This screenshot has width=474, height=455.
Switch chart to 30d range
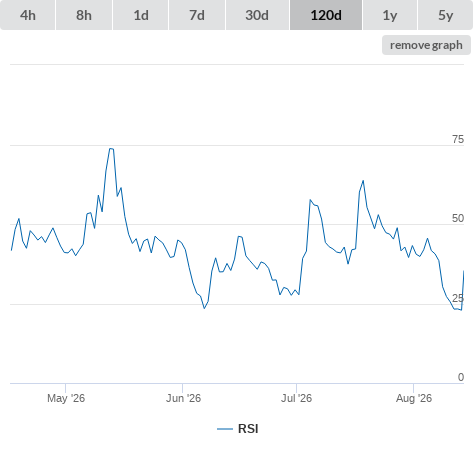[257, 15]
